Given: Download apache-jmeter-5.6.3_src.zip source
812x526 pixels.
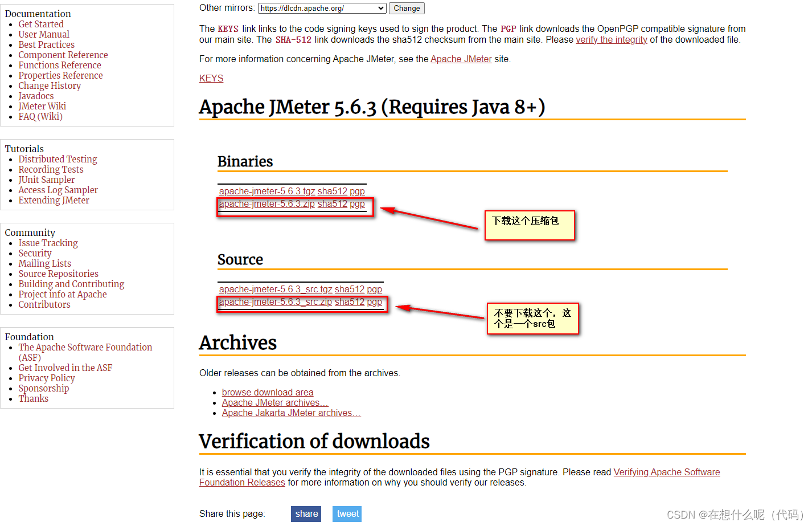Looking at the screenshot, I should point(276,302).
